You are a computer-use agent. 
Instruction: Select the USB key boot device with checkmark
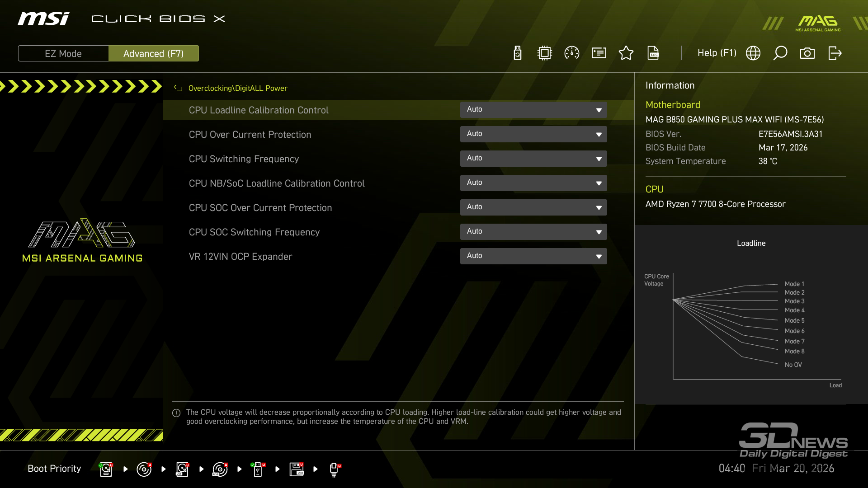(x=258, y=469)
